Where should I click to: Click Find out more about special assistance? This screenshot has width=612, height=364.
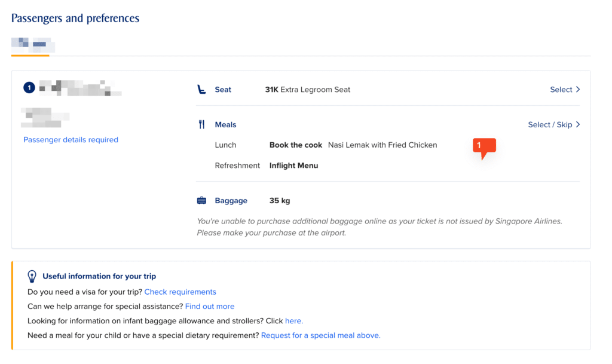pos(210,306)
